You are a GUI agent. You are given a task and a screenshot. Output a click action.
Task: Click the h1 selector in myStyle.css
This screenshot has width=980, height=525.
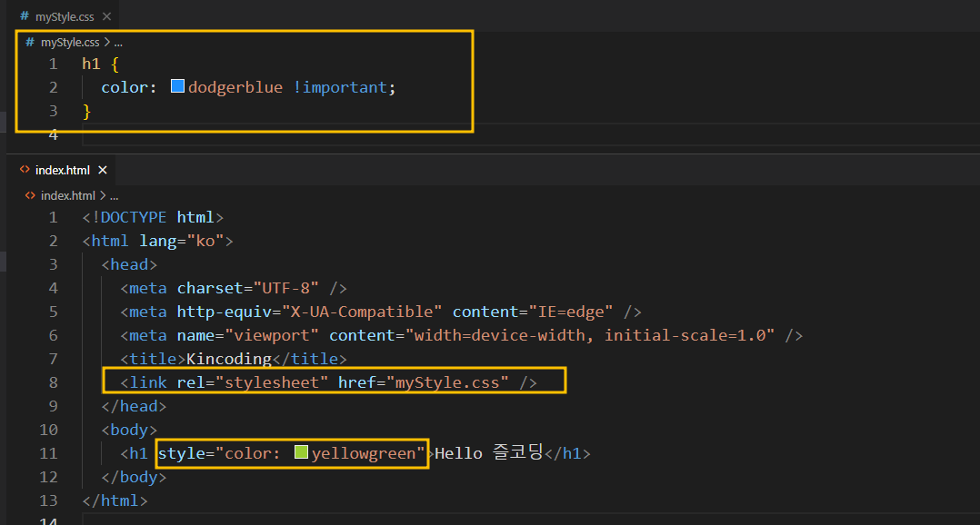tap(91, 64)
